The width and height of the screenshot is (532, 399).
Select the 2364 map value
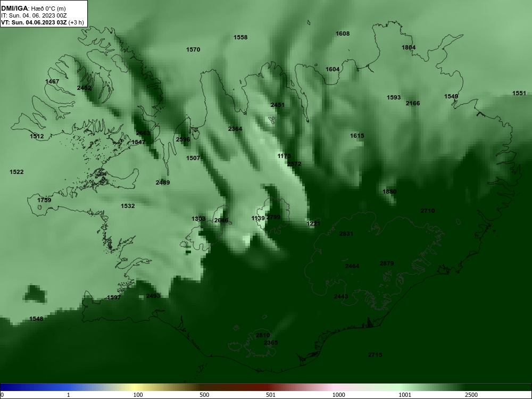[235, 129]
